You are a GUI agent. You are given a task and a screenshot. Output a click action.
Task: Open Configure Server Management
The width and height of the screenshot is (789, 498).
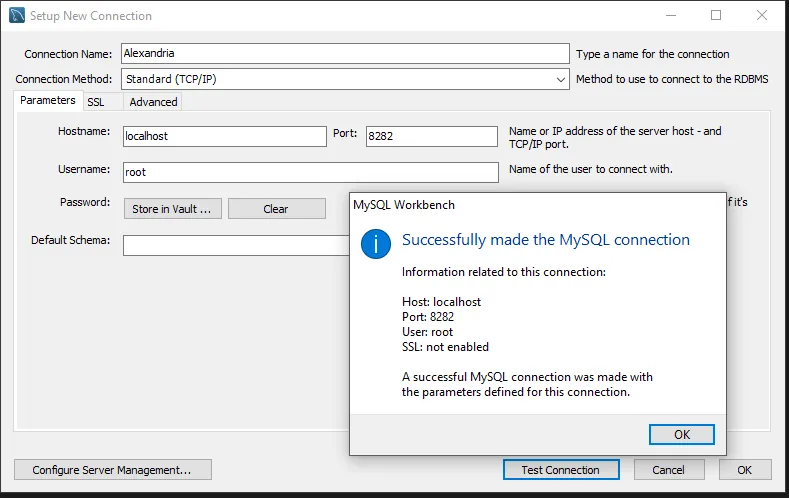tap(113, 470)
